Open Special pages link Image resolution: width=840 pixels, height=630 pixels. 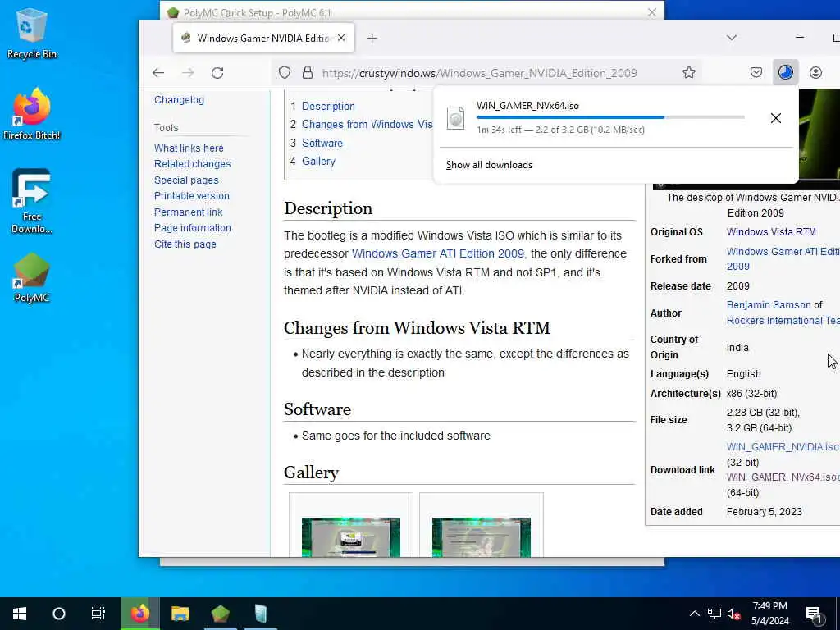186,180
